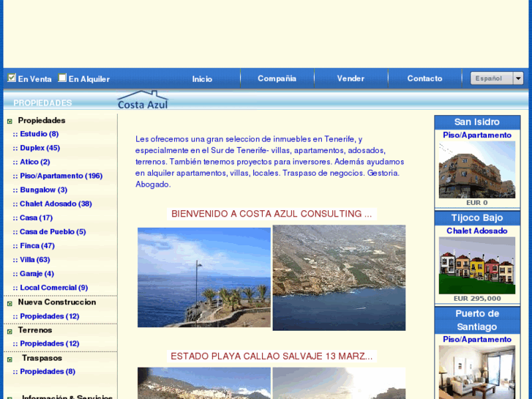The height and width of the screenshot is (399, 532).
Task: View Casa de Pueblo (5) listings
Action: (x=53, y=231)
